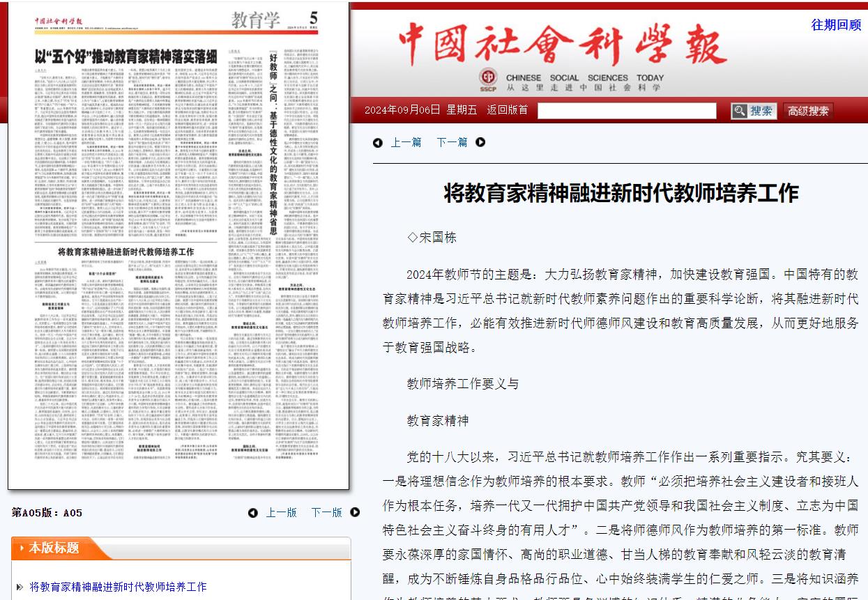
Task: Click the left arrow icon beside 上一篇
Action: point(378,142)
